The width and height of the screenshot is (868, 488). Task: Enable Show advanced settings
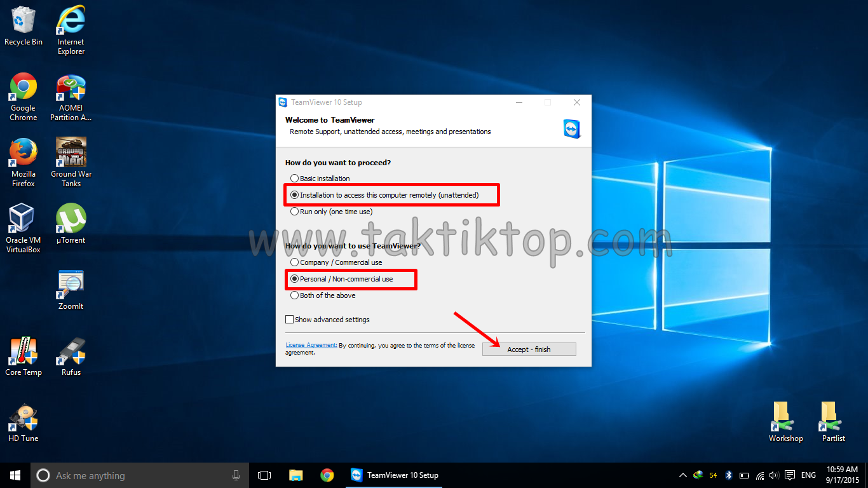pos(289,319)
